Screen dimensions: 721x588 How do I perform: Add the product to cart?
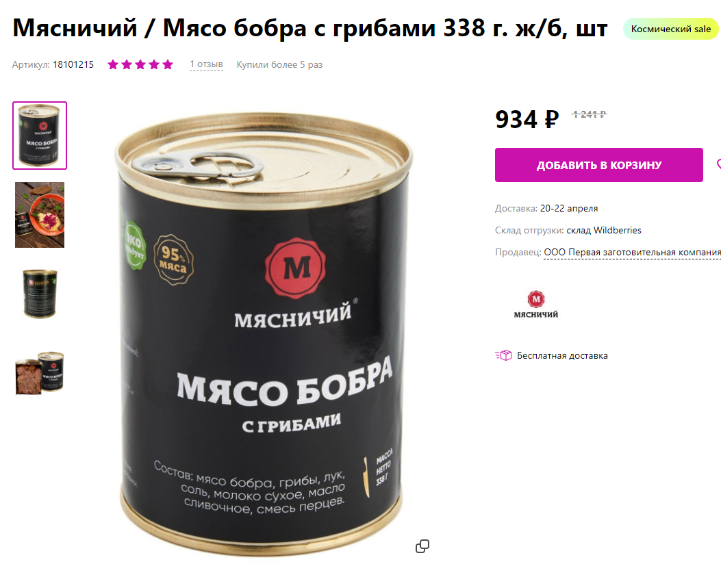[x=598, y=165]
